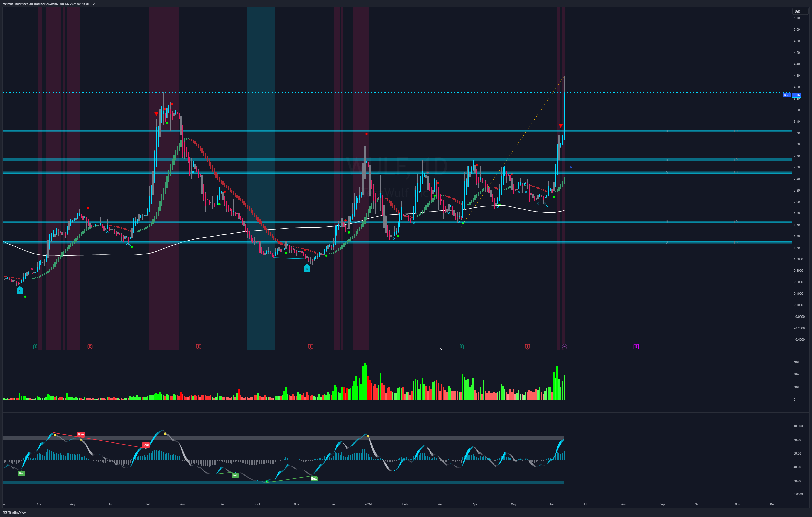Click the cyan S signal marker near April 2023
Viewport: 812px width, 517px height.
(x=20, y=290)
